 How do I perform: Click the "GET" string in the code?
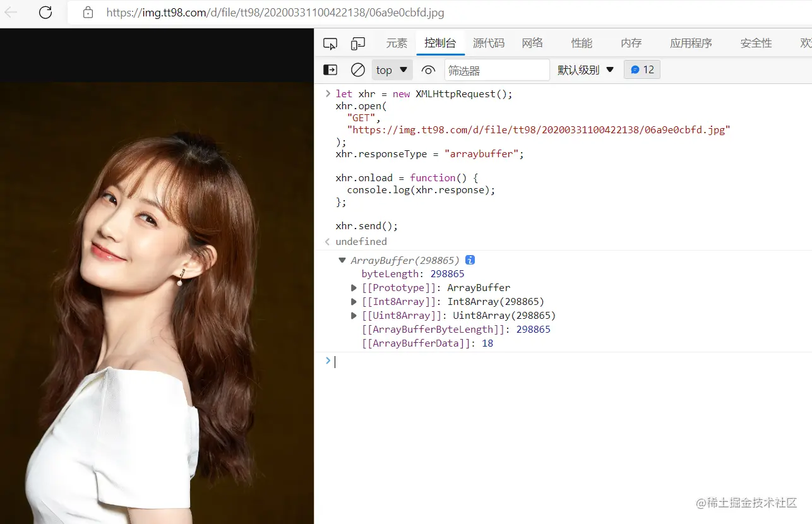tap(362, 118)
